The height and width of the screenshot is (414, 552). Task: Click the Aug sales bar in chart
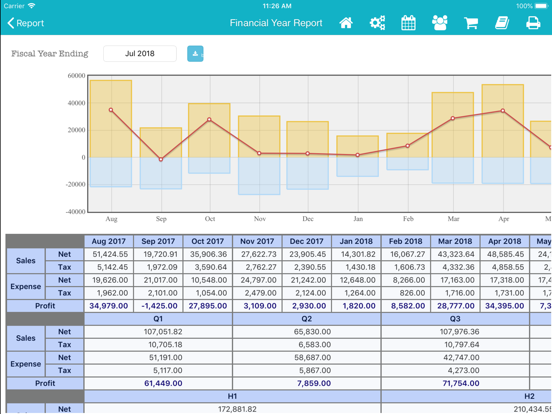[111, 119]
